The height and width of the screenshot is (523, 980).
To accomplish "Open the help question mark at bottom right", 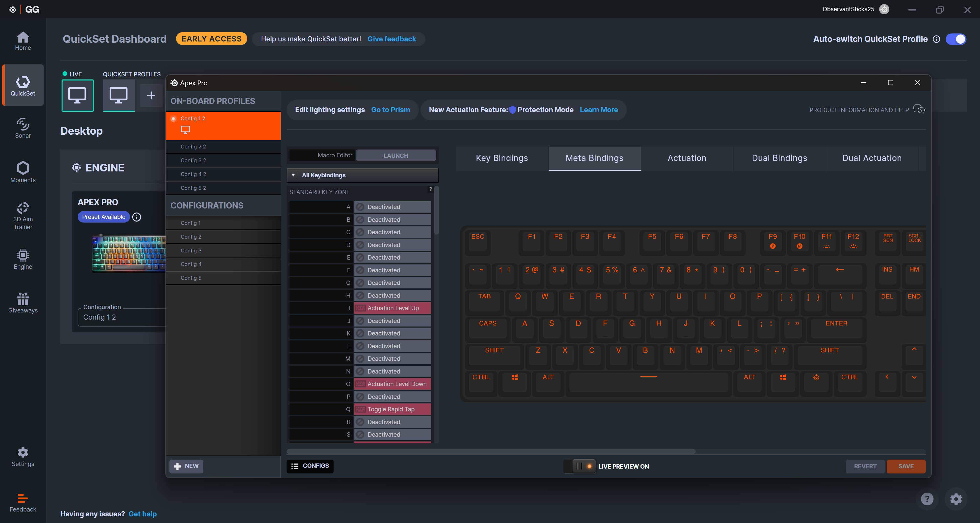I will click(x=927, y=499).
